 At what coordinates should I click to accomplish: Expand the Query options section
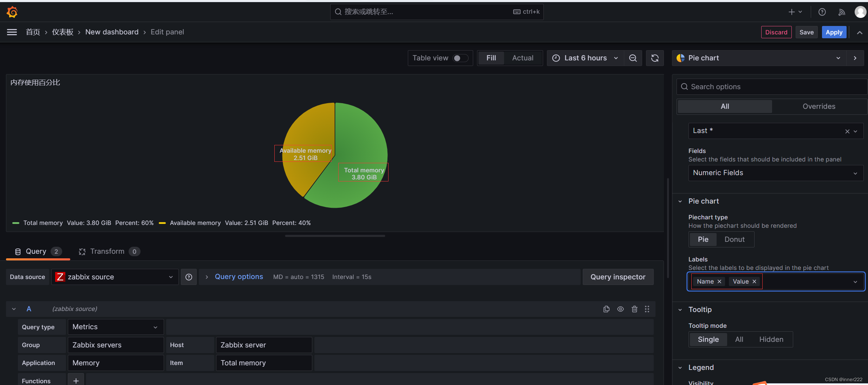click(x=239, y=276)
